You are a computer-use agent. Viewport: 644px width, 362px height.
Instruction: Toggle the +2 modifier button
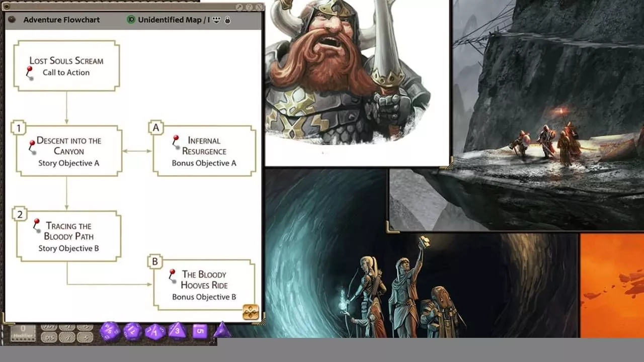(68, 326)
